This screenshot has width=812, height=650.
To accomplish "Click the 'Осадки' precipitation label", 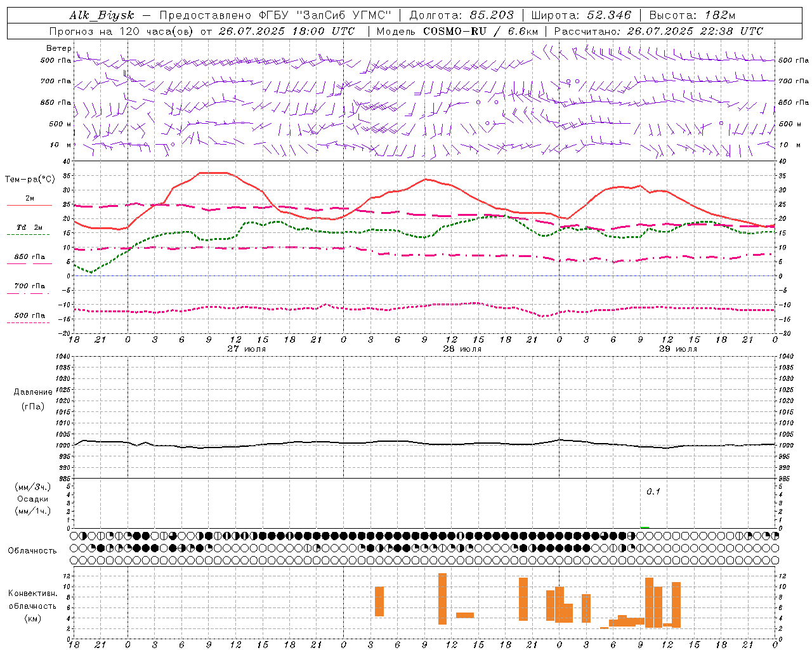I will click(33, 499).
